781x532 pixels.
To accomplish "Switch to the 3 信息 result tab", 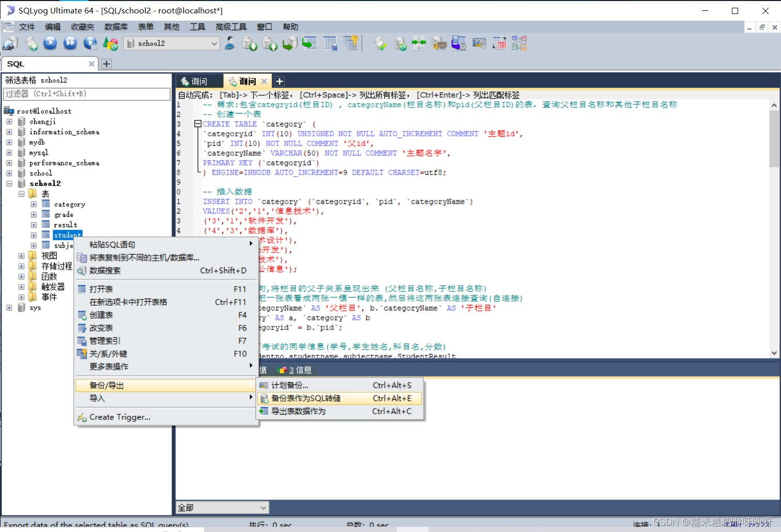I will (295, 370).
